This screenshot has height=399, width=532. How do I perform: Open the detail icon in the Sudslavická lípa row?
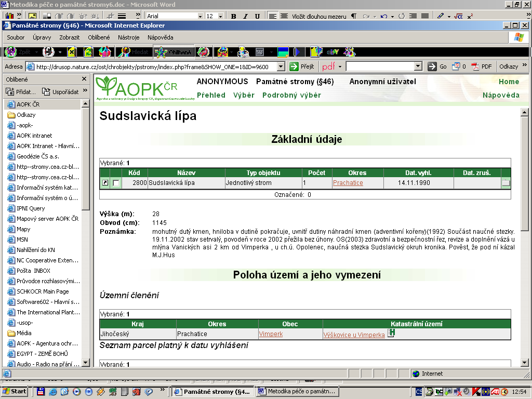[x=105, y=183]
